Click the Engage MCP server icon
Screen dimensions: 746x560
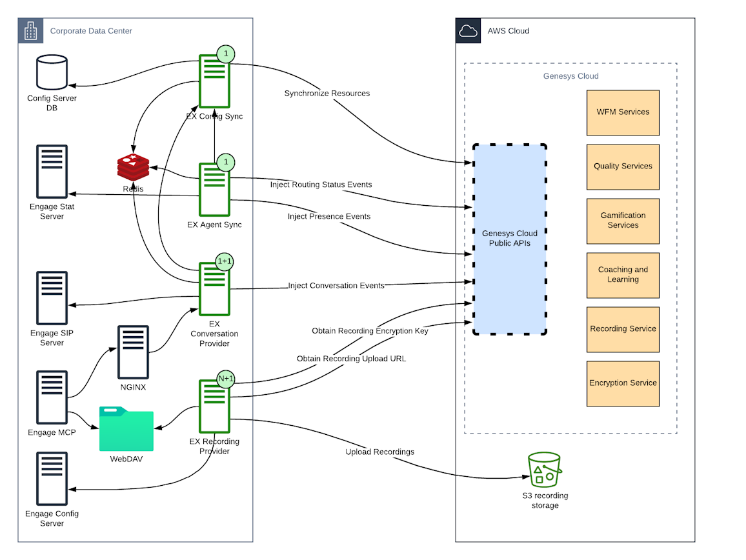(x=52, y=397)
